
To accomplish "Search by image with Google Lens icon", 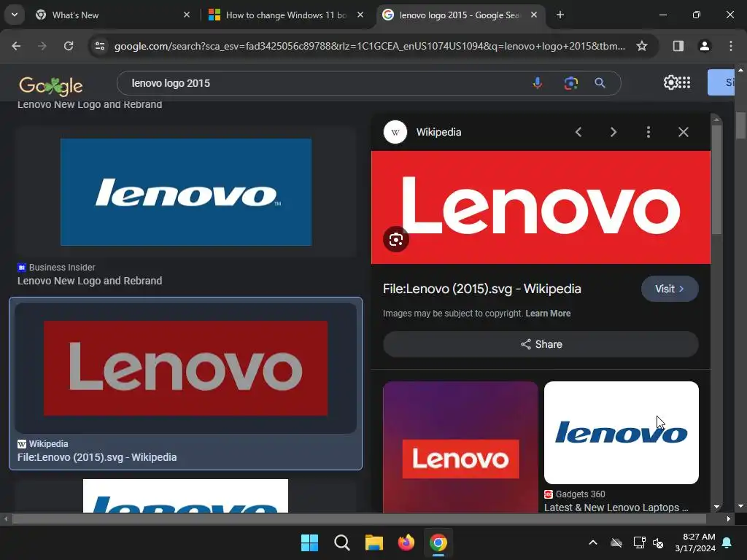I will point(570,83).
